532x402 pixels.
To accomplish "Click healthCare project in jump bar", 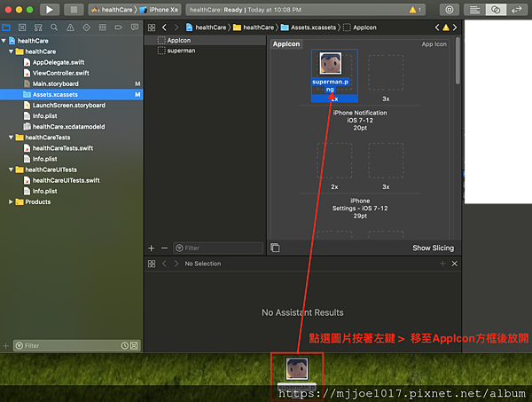I will tap(207, 28).
